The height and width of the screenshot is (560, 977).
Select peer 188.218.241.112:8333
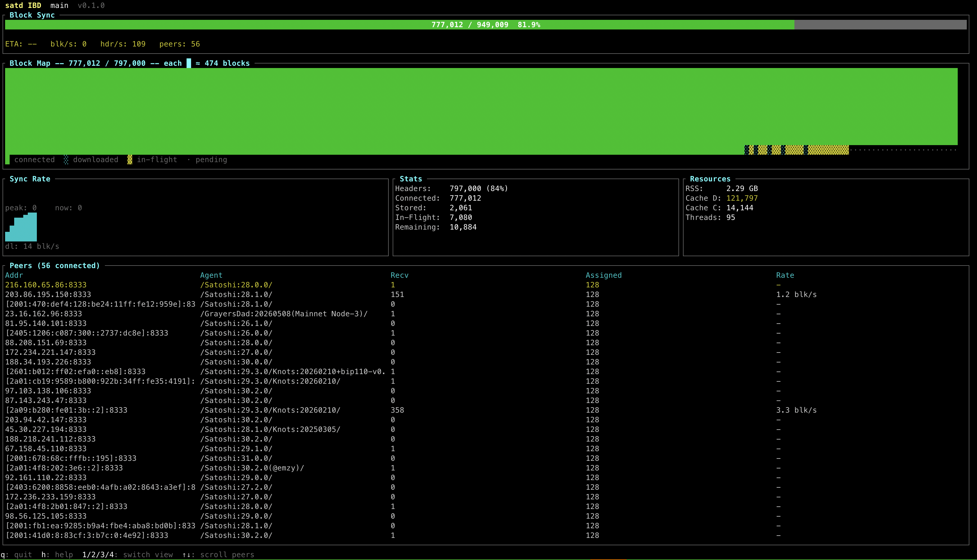[x=486, y=439]
